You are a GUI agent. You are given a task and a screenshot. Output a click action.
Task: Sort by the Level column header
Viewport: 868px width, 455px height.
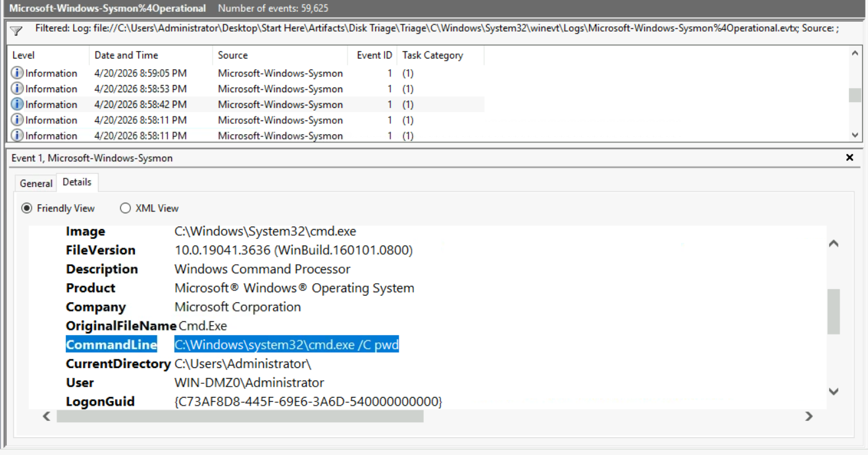click(49, 55)
